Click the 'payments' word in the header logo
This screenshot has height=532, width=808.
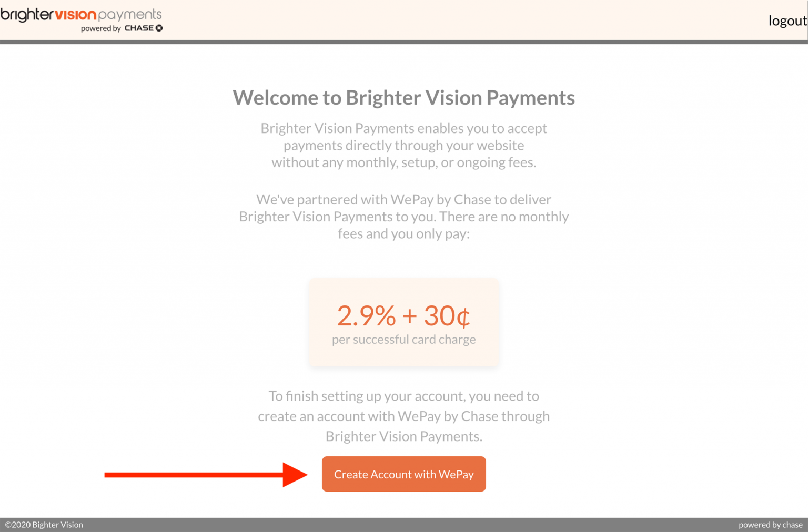click(x=129, y=15)
